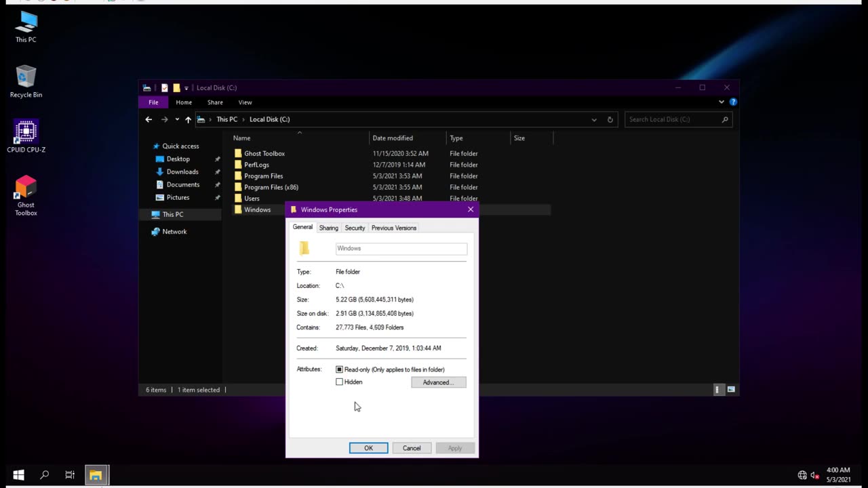Viewport: 868px width, 488px height.
Task: Expand the chevron after This PC in address bar
Action: 243,119
